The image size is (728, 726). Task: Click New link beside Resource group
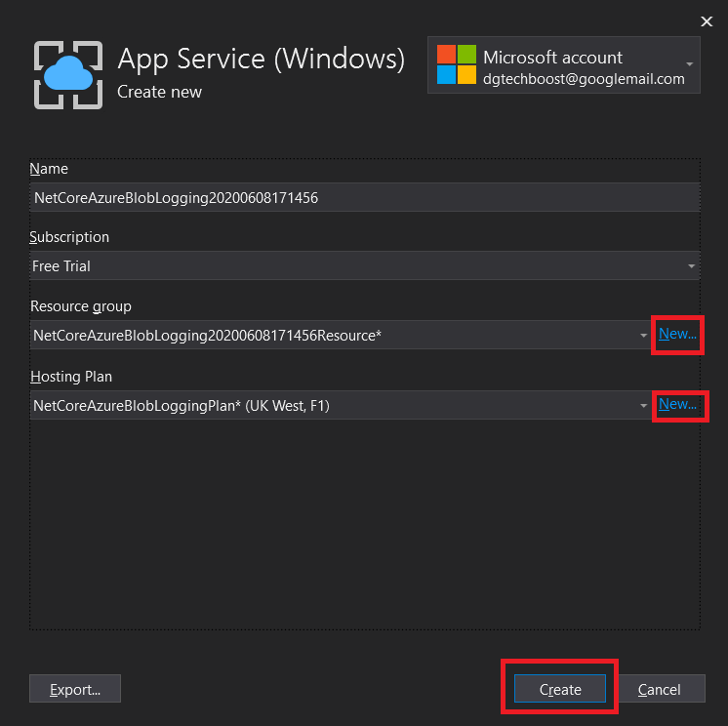677,334
